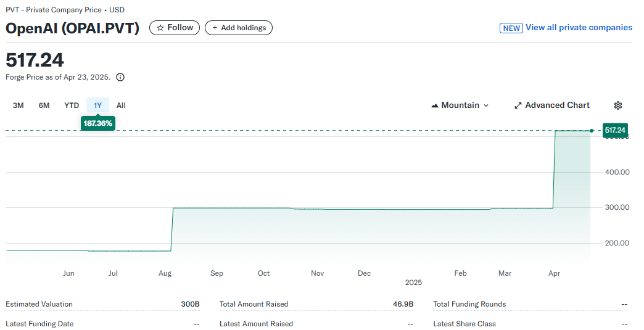Switch to the 1Y range tab

[97, 105]
